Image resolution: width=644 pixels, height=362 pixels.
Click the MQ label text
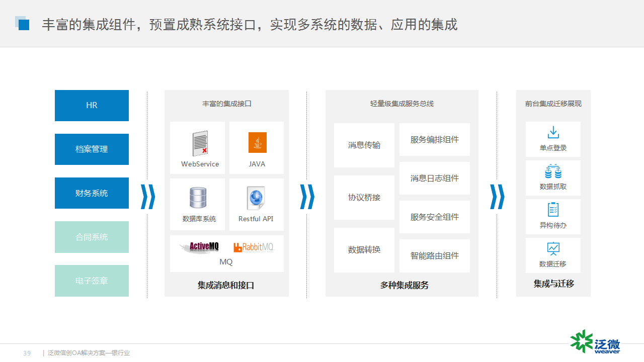coord(226,262)
